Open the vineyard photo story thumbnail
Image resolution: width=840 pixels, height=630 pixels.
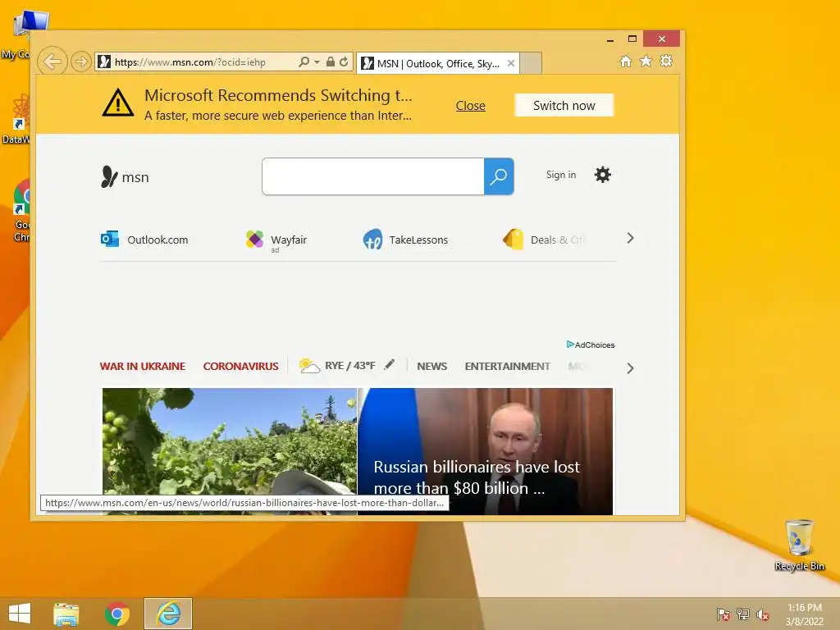point(230,451)
